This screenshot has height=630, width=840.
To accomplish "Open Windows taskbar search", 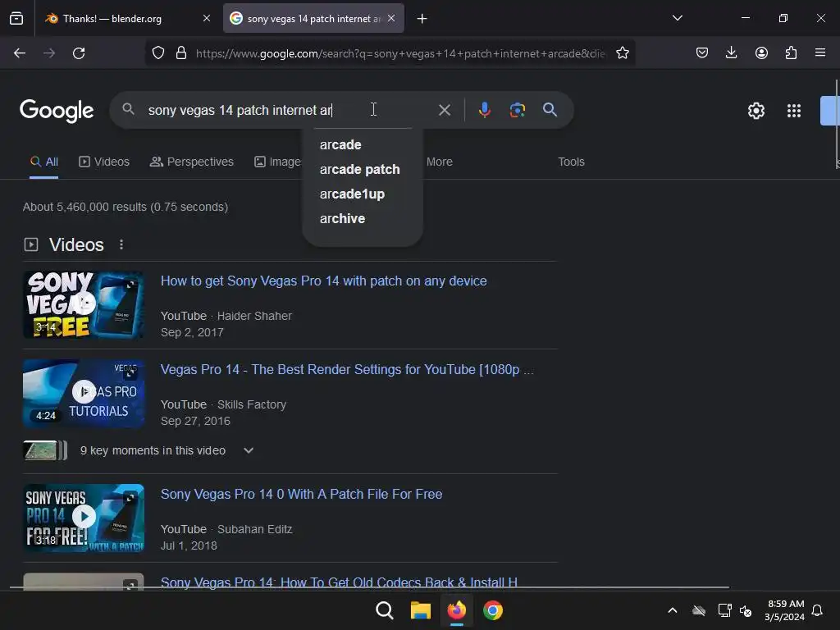I will click(x=384, y=610).
